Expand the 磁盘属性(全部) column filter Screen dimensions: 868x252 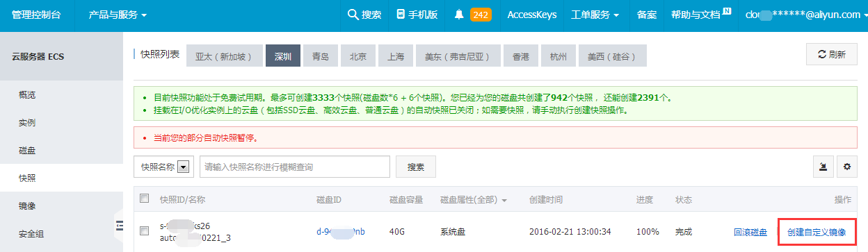coord(474,199)
